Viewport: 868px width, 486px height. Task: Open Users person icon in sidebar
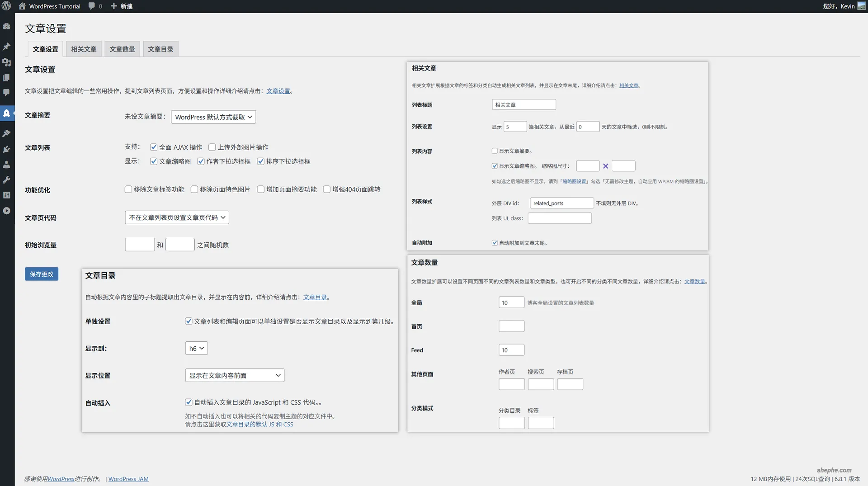tap(7, 165)
